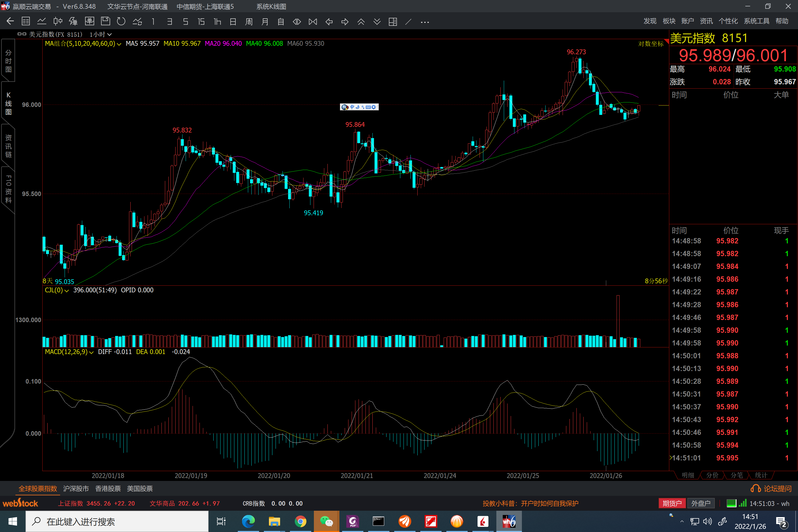Select the 沪深股市 bottom tab
The height and width of the screenshot is (532, 798).
tap(76, 489)
